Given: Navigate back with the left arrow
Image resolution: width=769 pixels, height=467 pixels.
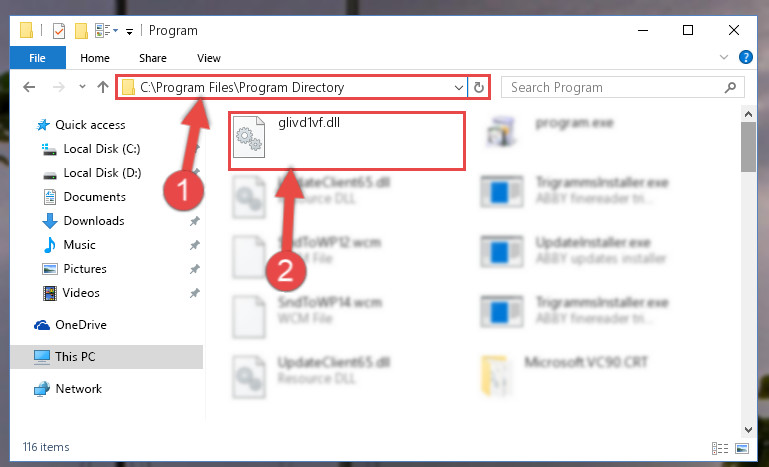Looking at the screenshot, I should (29, 87).
